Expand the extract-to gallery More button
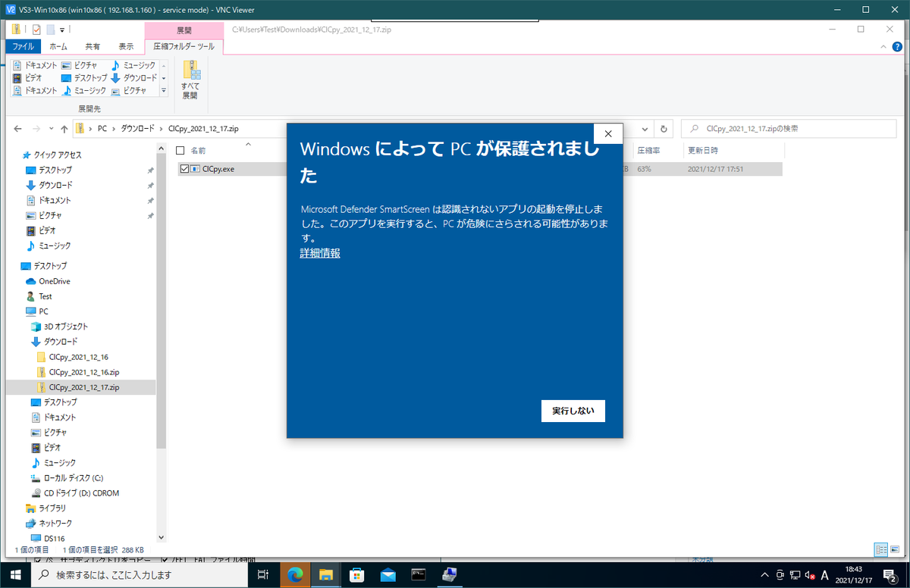The height and width of the screenshot is (588, 910). coord(164,90)
